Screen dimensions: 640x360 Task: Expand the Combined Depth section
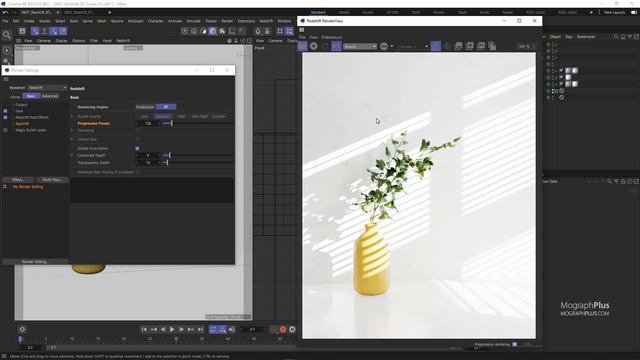[72, 156]
